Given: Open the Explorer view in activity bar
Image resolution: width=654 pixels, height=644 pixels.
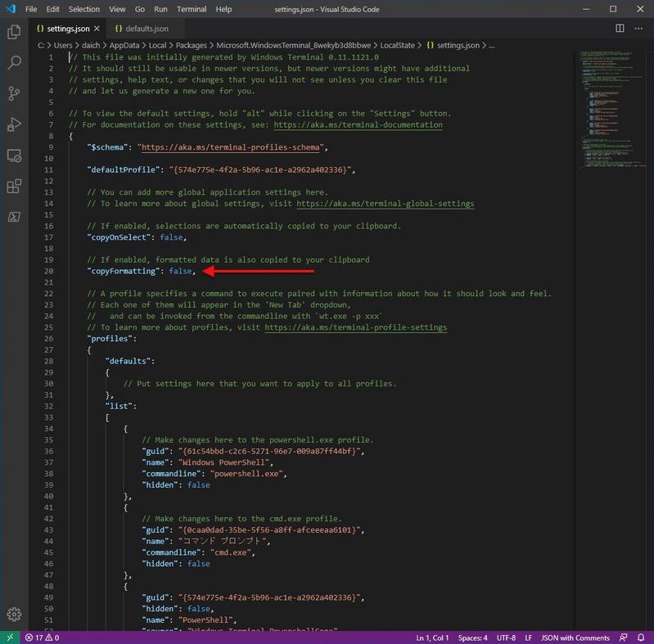Looking at the screenshot, I should [x=14, y=32].
